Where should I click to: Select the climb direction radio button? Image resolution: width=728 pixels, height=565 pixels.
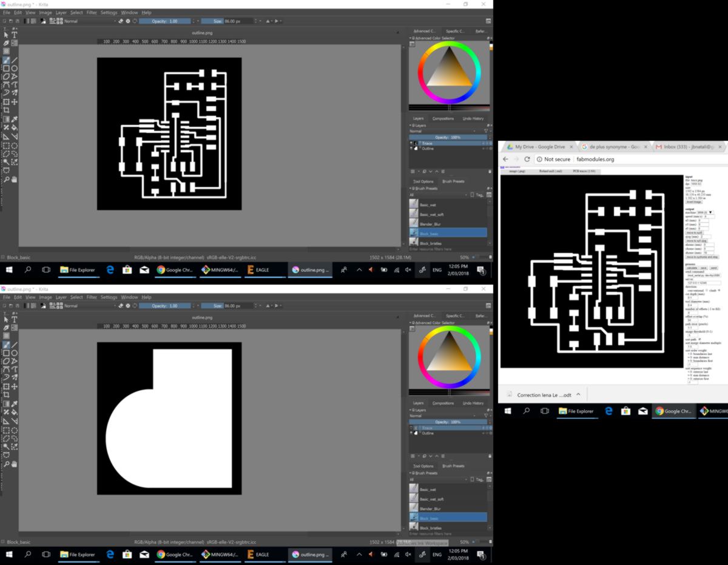pyautogui.click(x=719, y=290)
